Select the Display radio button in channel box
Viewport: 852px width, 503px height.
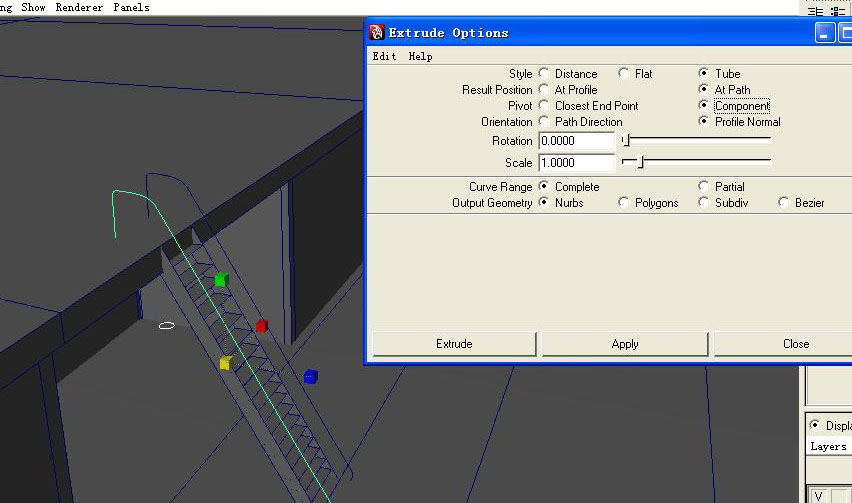tap(814, 424)
